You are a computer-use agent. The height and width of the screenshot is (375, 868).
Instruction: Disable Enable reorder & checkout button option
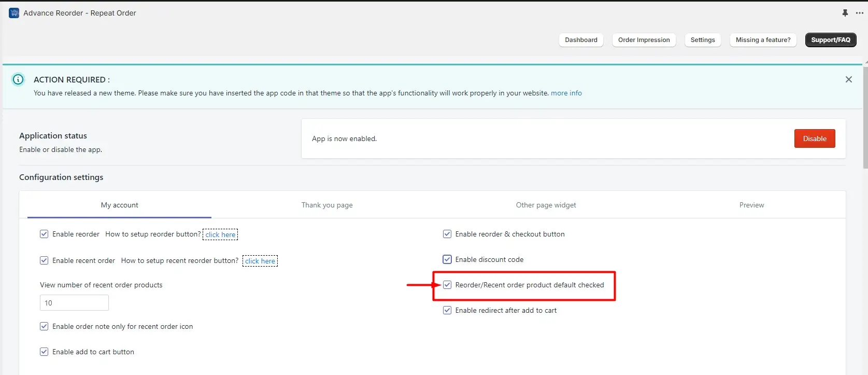point(447,234)
